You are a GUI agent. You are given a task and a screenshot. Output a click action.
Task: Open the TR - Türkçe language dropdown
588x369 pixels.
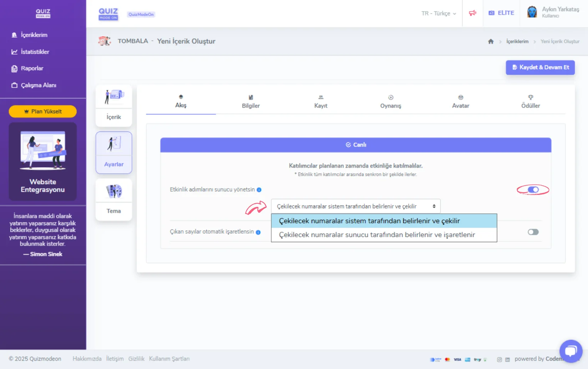(438, 13)
